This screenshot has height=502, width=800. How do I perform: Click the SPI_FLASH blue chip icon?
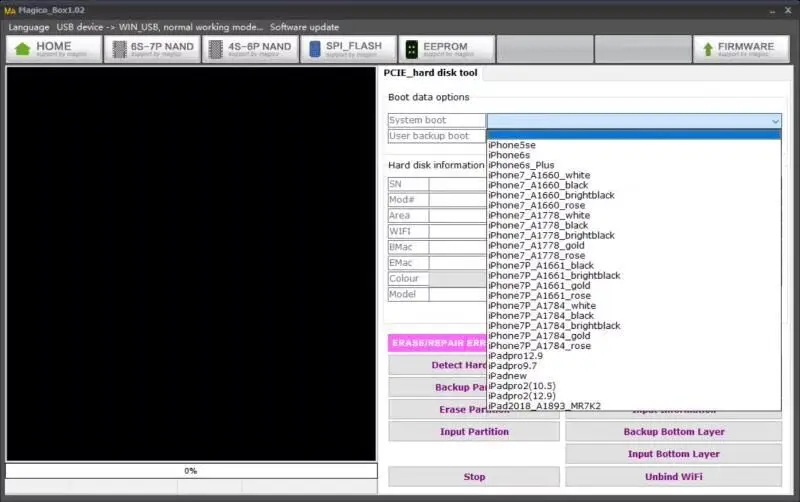pos(315,49)
